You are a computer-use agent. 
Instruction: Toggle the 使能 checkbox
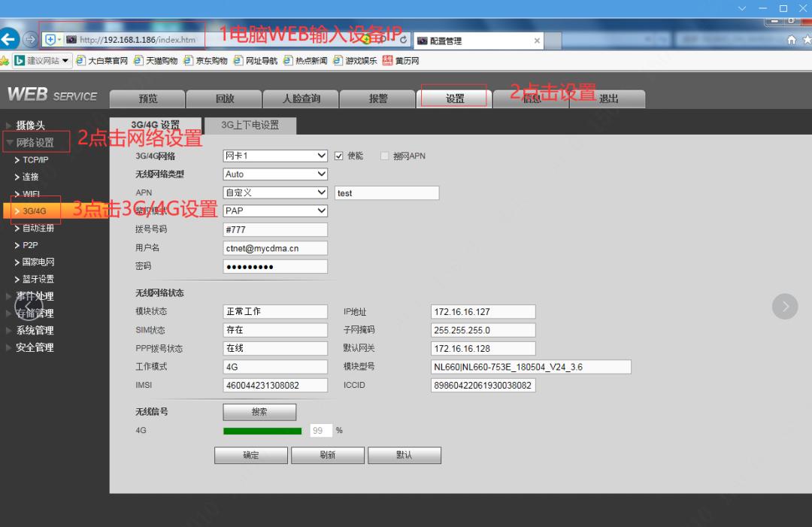[338, 156]
